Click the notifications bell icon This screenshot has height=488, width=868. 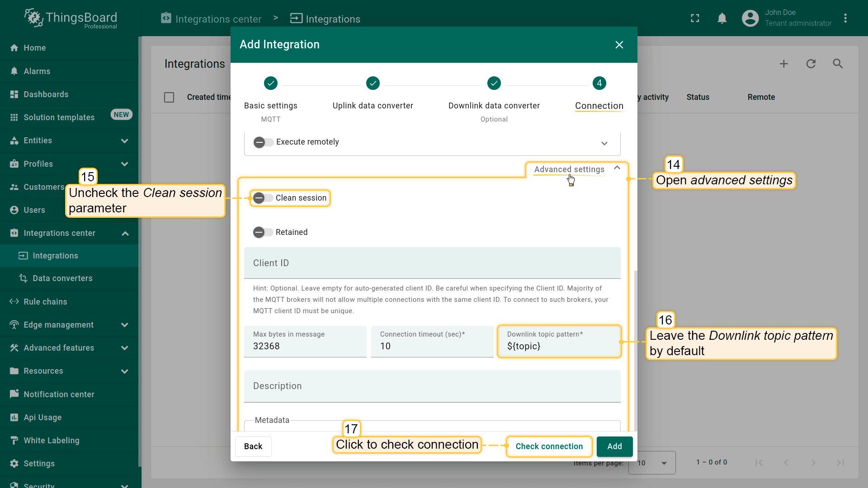click(722, 19)
